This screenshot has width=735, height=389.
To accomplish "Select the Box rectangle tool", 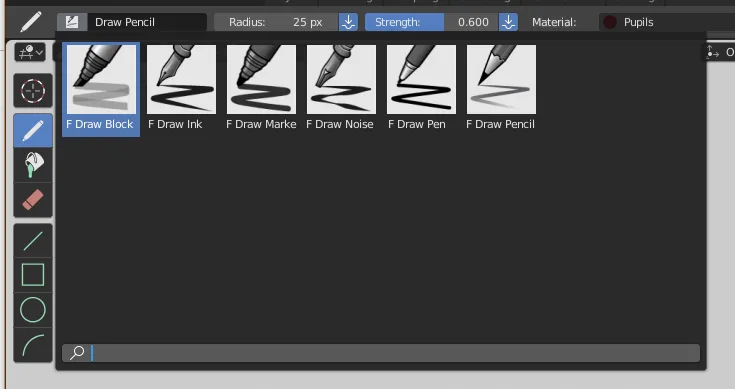I will 33,275.
